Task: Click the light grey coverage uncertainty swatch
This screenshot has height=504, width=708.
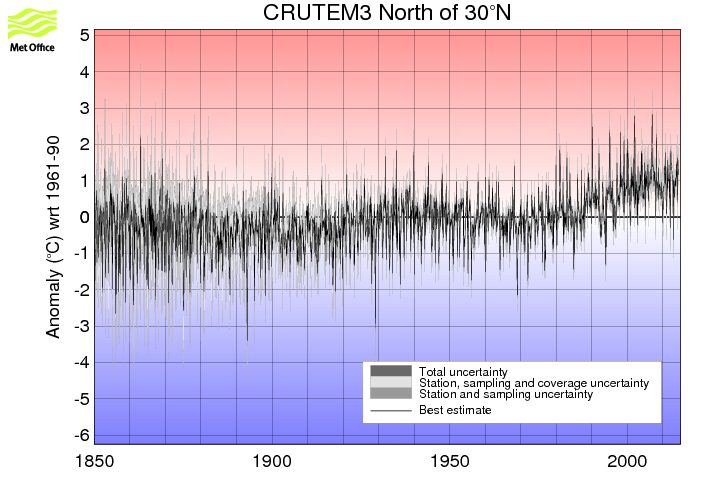Action: [x=391, y=382]
